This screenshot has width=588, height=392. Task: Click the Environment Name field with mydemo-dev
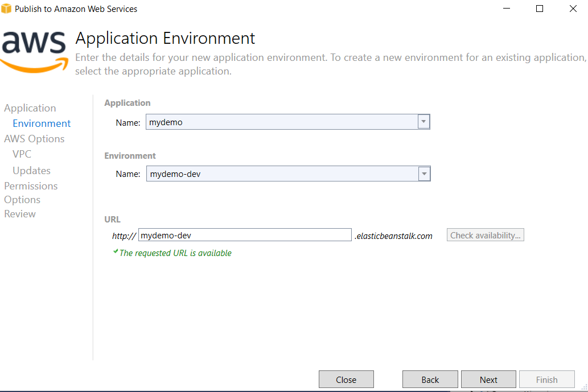pos(289,174)
